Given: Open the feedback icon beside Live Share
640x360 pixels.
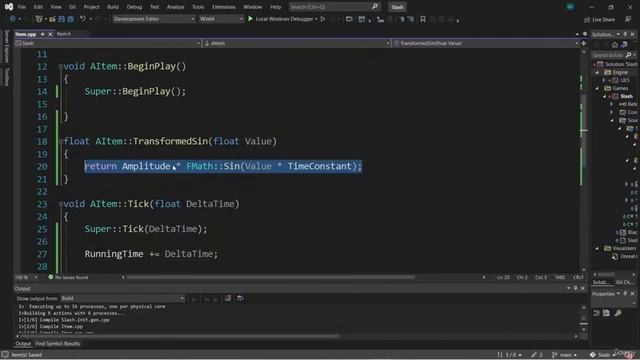Looking at the screenshot, I should tap(628, 19).
